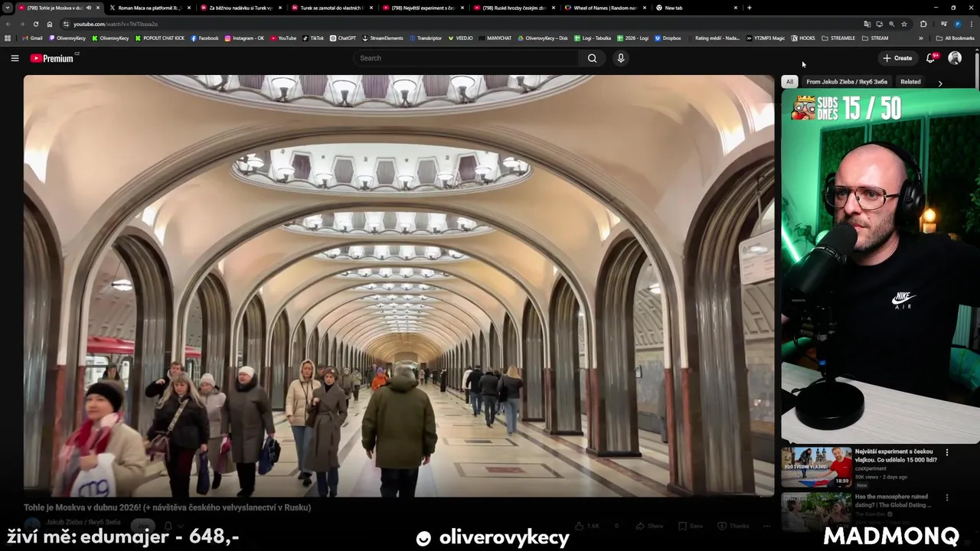Open a new browser tab with plus button
Screen dimensions: 980x551
(749, 8)
